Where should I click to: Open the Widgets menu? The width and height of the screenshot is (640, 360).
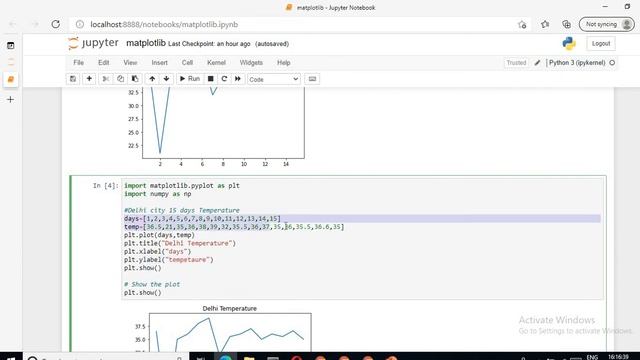(x=251, y=62)
